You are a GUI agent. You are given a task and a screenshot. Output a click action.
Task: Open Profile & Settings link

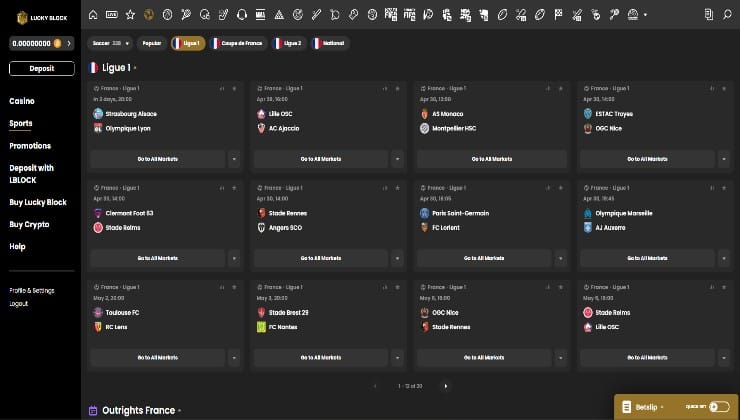click(x=32, y=291)
